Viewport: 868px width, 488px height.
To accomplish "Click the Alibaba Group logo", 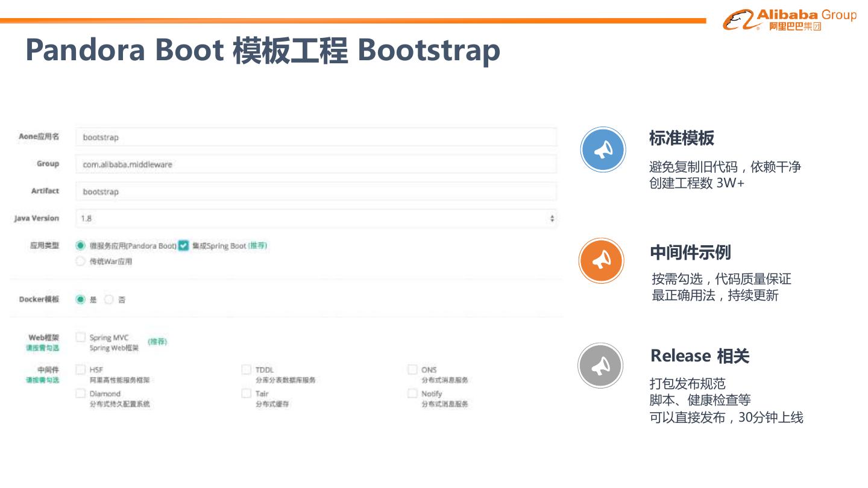I will tap(790, 20).
